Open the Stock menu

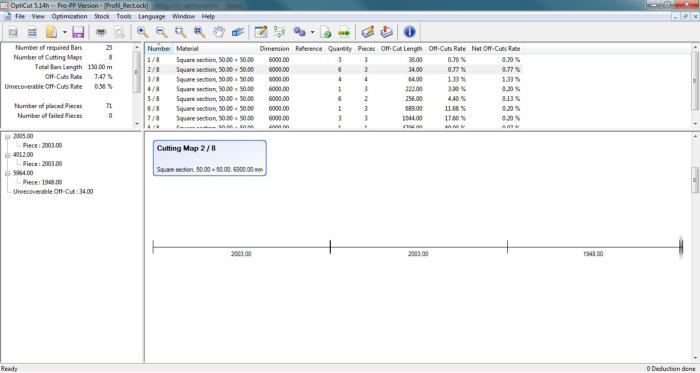102,17
